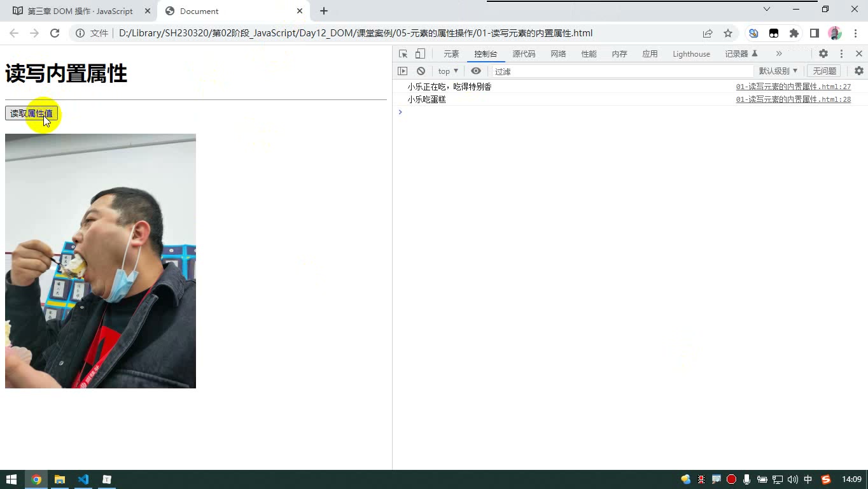Click the red recording tray icon
Viewport: 868px width, 489px height.
pyautogui.click(x=731, y=479)
